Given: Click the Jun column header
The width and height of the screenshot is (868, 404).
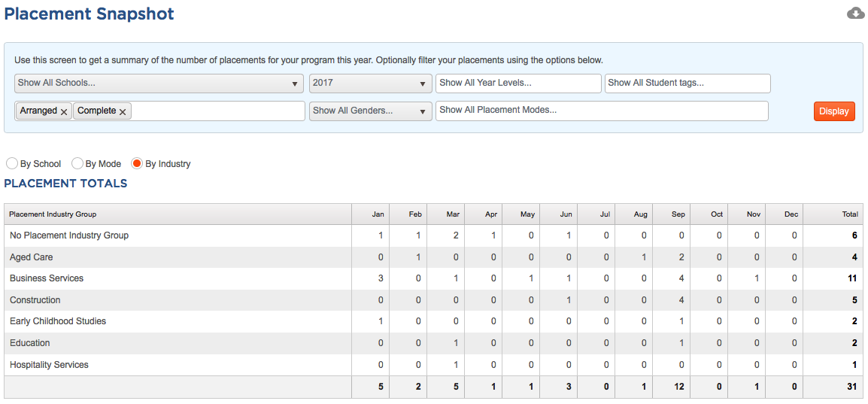Looking at the screenshot, I should tap(559, 214).
